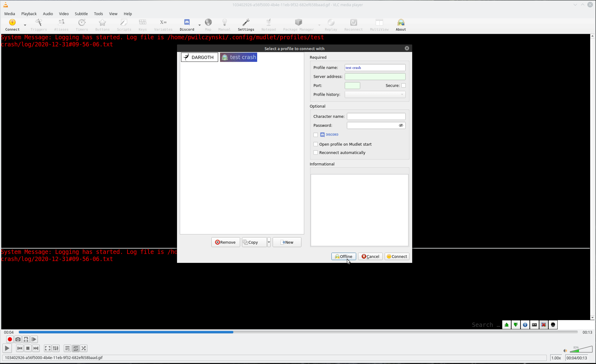The width and height of the screenshot is (596, 364).
Task: Enable Reconnect automatically
Action: [x=316, y=152]
